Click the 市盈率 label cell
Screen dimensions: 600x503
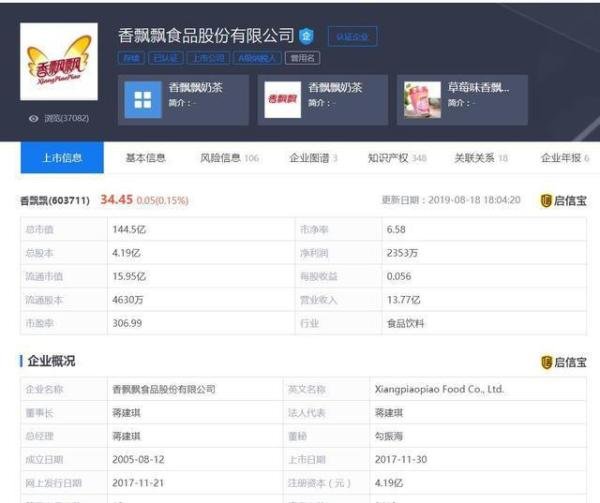(x=64, y=324)
